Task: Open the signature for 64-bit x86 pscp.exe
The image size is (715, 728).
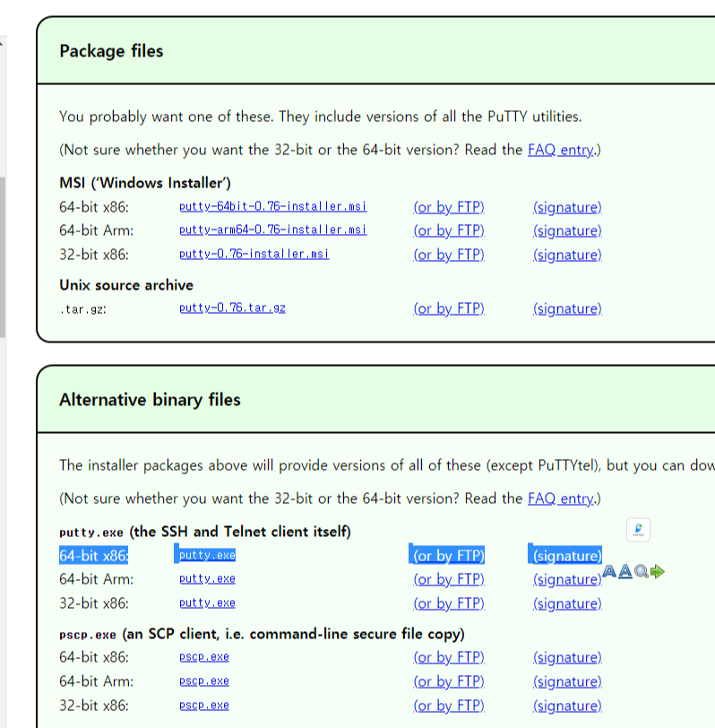Action: 567,657
